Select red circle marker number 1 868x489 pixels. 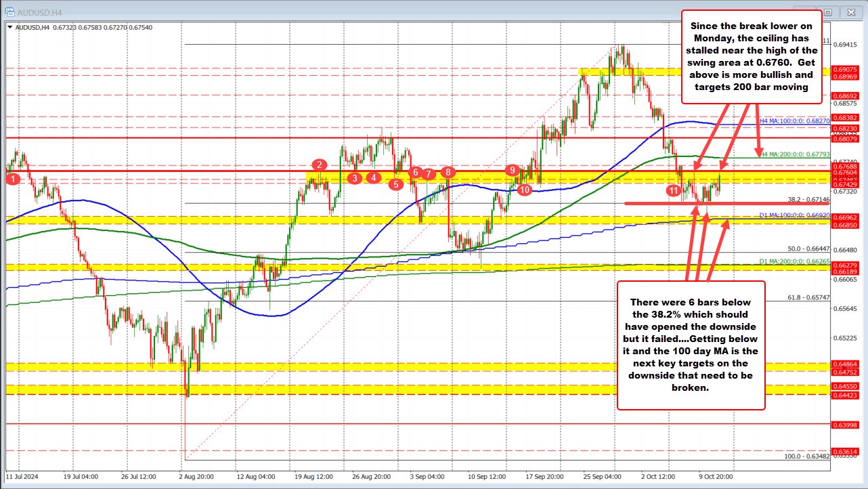point(12,179)
